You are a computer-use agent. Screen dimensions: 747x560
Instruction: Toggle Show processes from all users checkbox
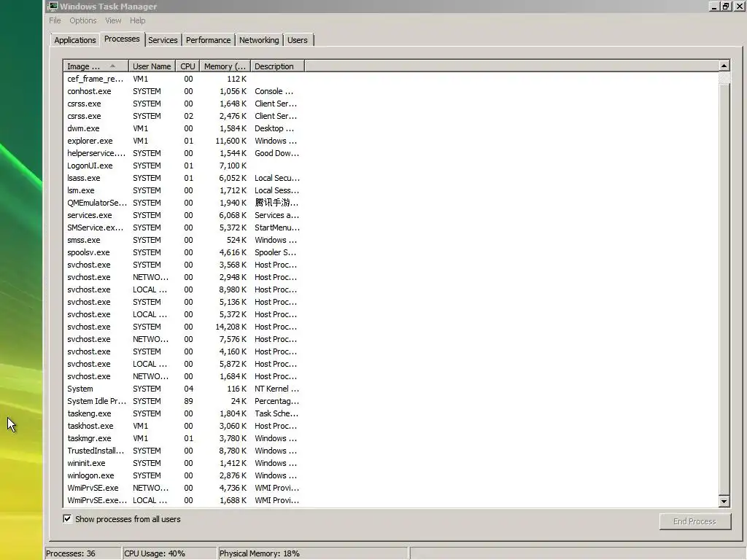67,519
